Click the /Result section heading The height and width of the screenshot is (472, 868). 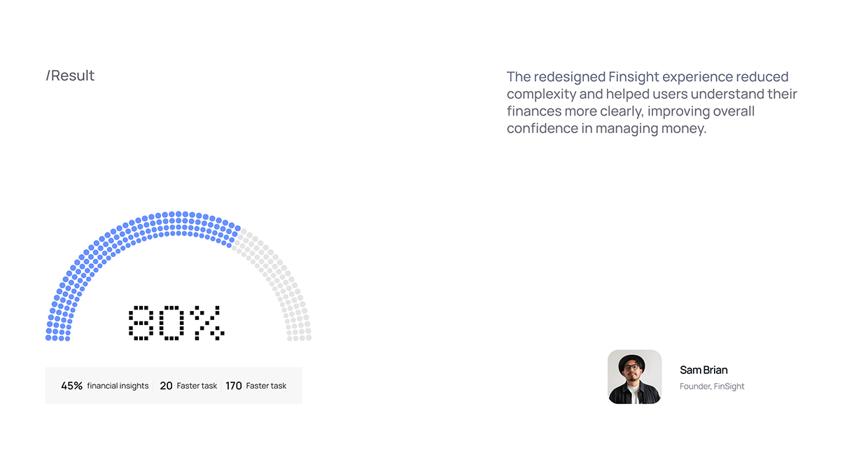pyautogui.click(x=70, y=76)
